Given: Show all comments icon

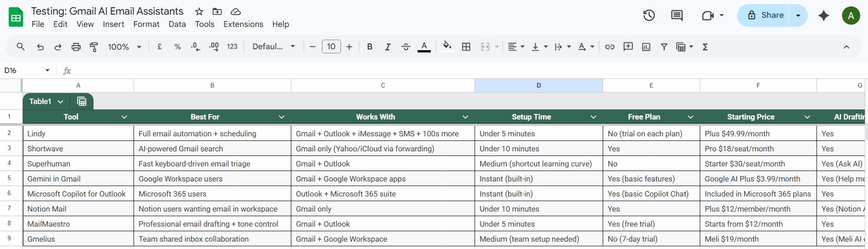Looking at the screenshot, I should pyautogui.click(x=677, y=16).
